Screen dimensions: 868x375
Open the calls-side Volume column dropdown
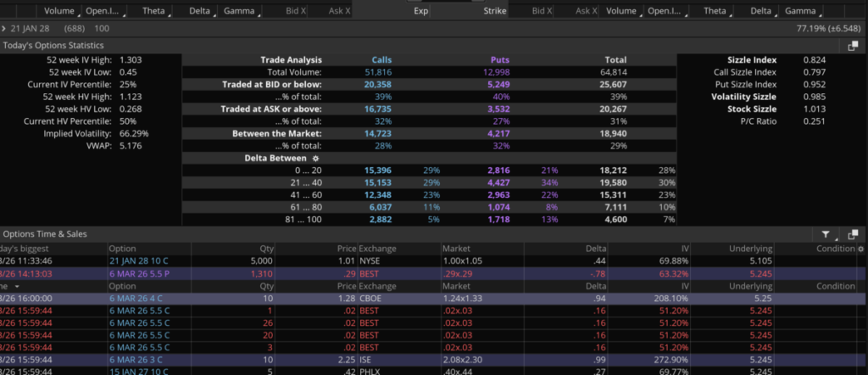tap(80, 13)
